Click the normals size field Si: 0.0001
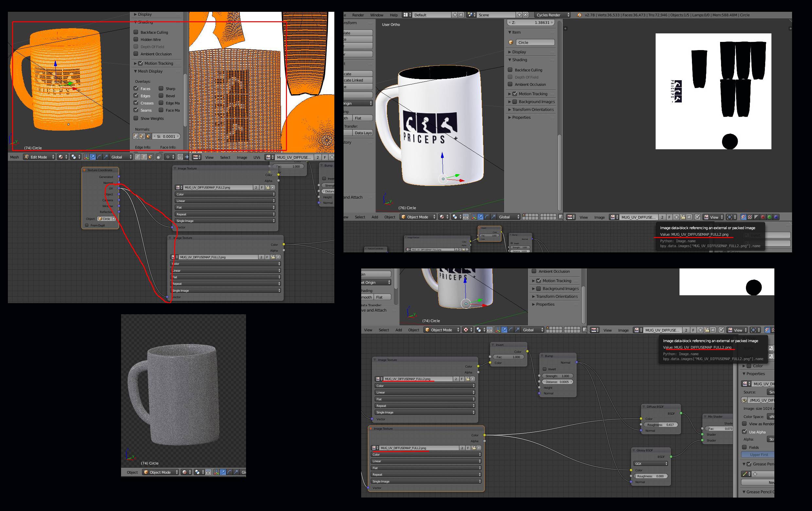 coord(167,137)
